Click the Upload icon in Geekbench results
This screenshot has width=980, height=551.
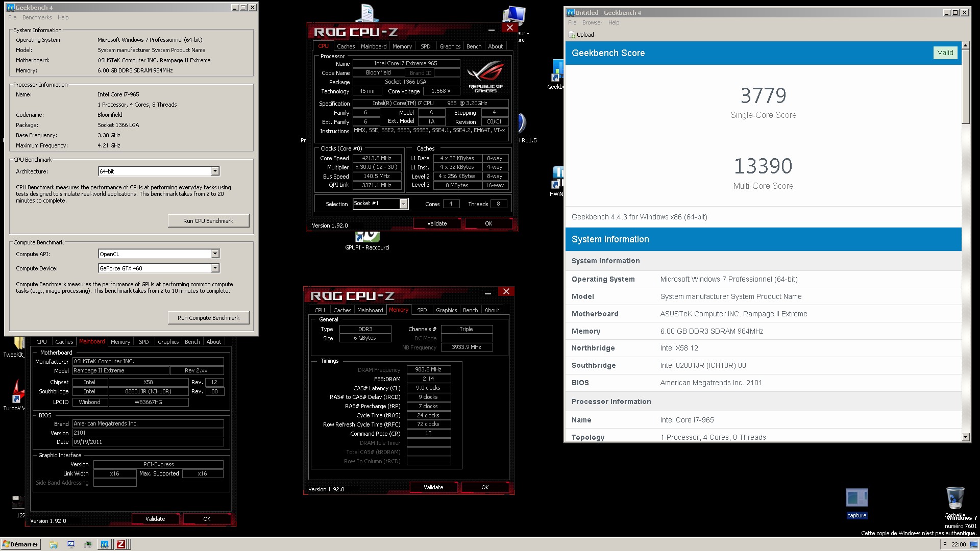[x=572, y=35]
